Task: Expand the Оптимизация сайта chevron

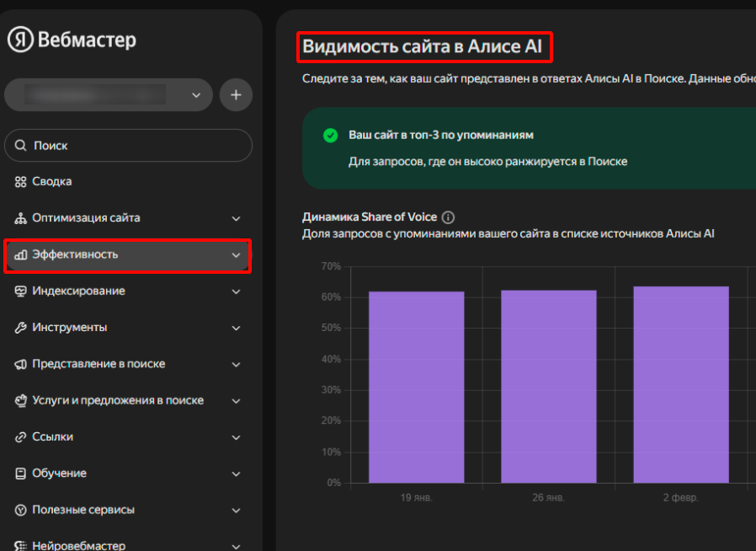Action: point(236,218)
